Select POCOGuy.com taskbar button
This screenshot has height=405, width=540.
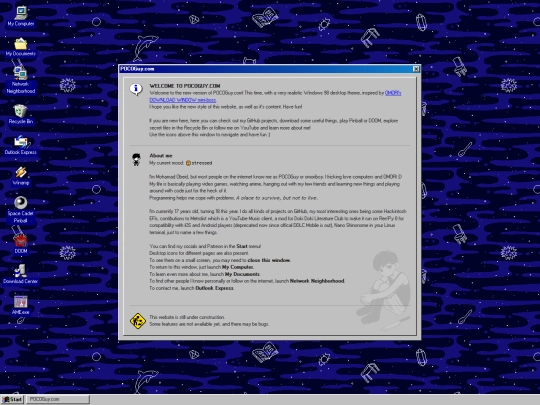click(x=58, y=399)
